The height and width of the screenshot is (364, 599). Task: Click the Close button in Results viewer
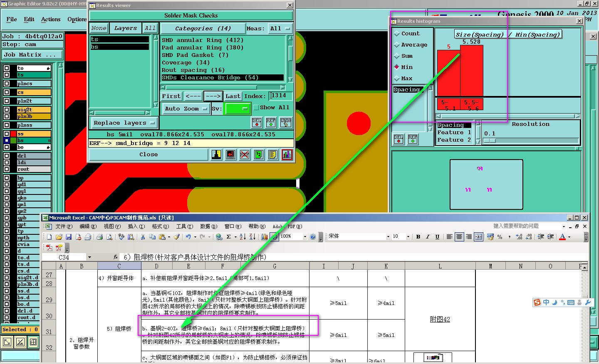tap(149, 155)
